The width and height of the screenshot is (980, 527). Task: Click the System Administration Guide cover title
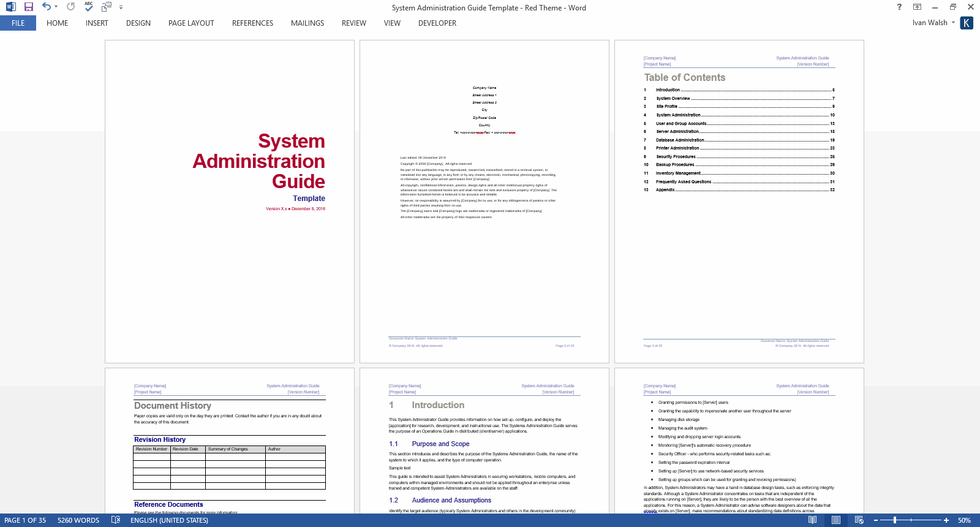click(259, 161)
